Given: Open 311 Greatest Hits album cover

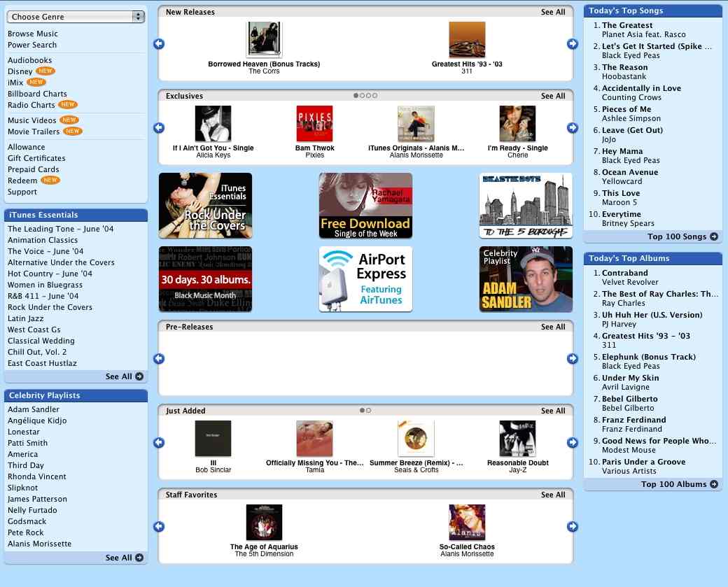Looking at the screenshot, I should coord(467,39).
